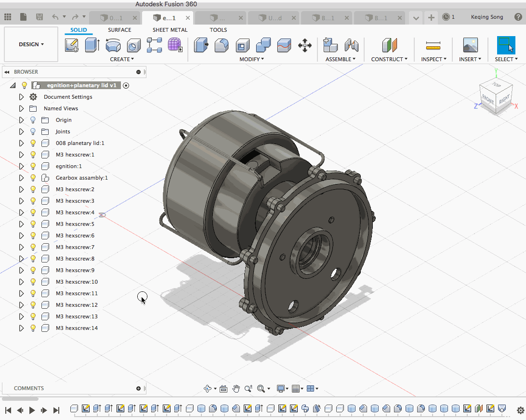Expand the egnition:1 component node
This screenshot has width=526, height=420.
click(x=21, y=166)
